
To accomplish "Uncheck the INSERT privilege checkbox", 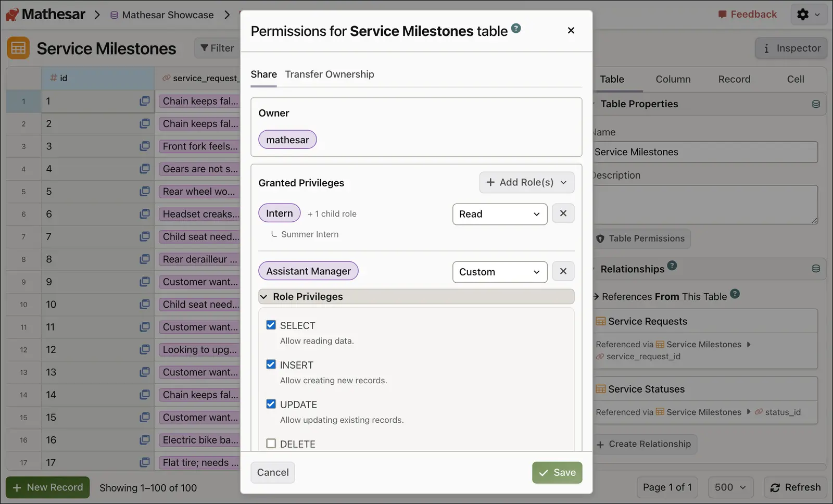I will (271, 364).
